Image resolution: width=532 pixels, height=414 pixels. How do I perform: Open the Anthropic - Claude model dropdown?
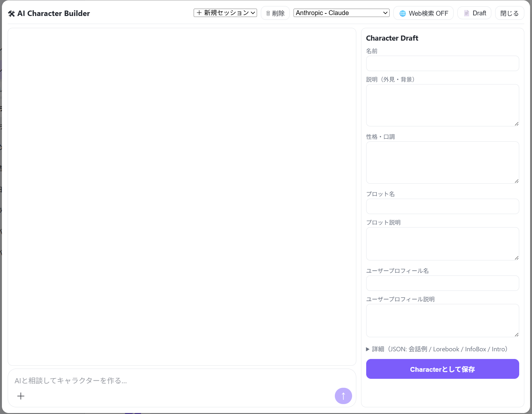click(x=341, y=13)
